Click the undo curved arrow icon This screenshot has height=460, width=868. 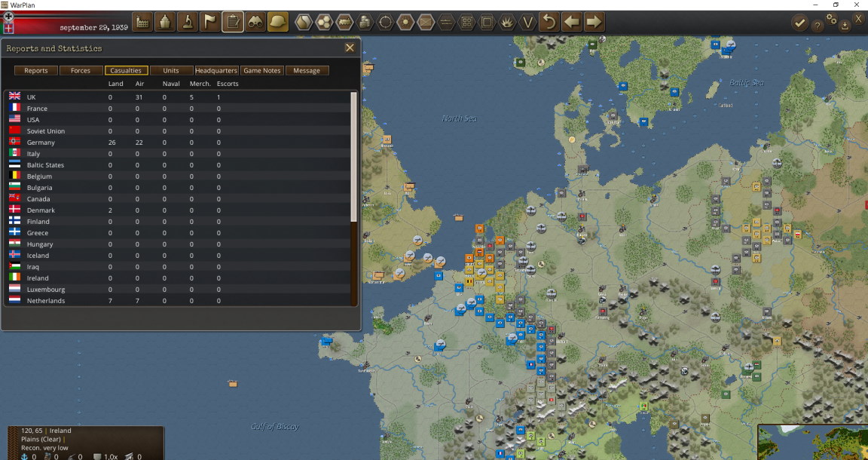pos(549,22)
